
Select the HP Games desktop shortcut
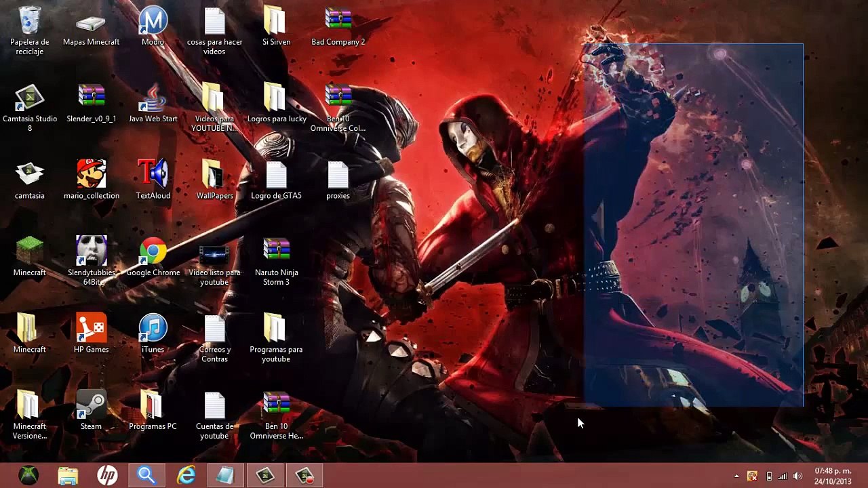click(91, 329)
